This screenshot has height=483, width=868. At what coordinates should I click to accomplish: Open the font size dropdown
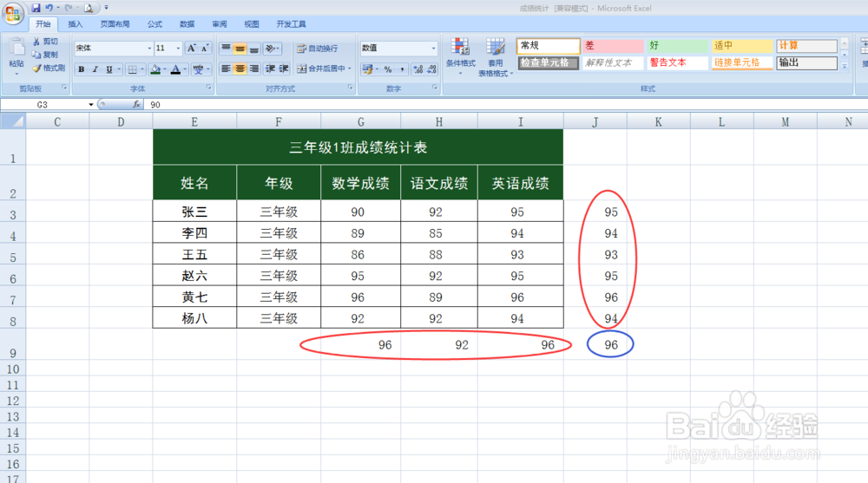pos(178,49)
